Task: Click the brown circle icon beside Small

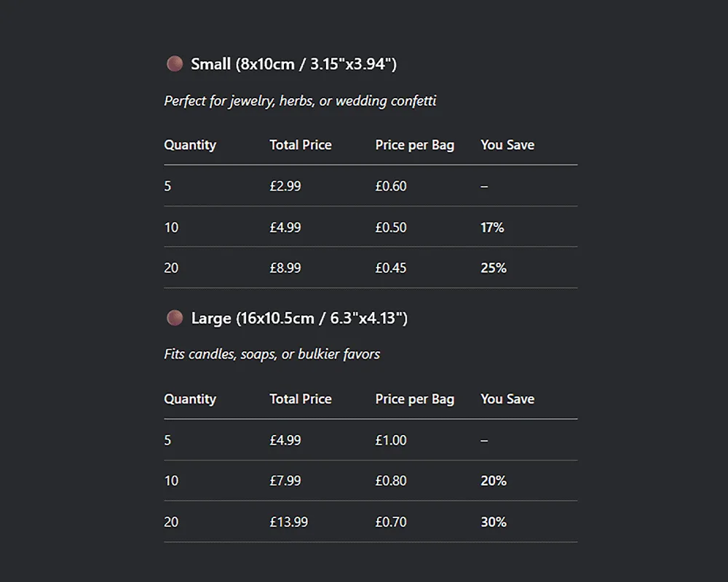Action: click(174, 64)
